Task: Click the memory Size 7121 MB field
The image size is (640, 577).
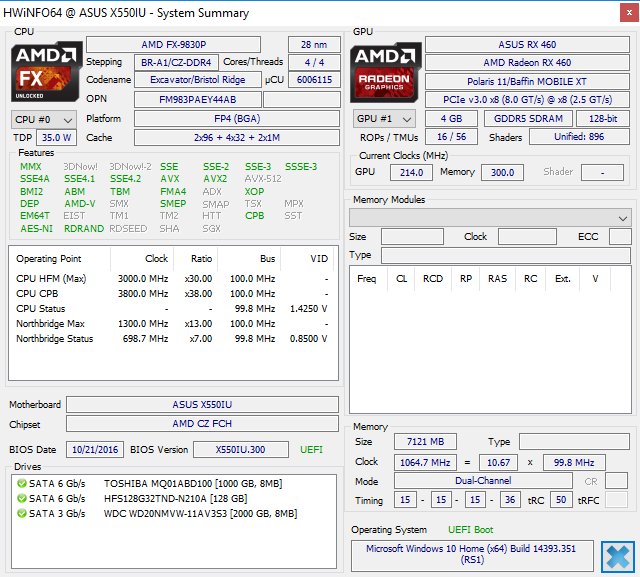Action: pyautogui.click(x=425, y=442)
